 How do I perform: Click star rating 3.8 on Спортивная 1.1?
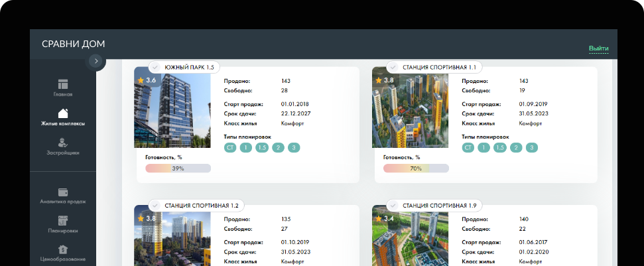coord(385,80)
